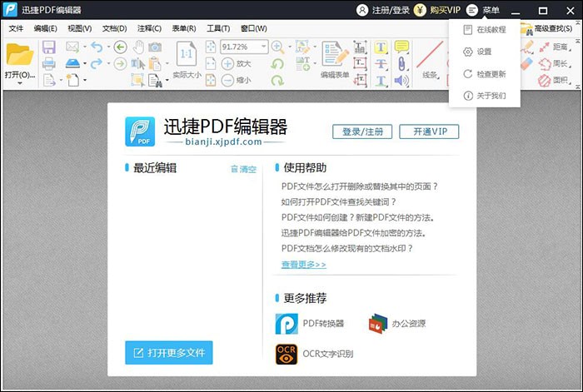Choose 在线教程 from the dropdown menu
The image size is (583, 392).
[x=485, y=30]
